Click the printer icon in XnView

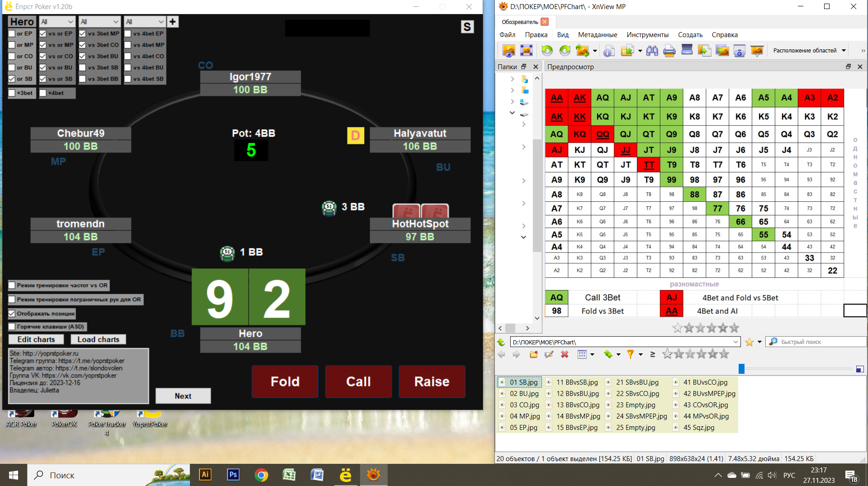click(669, 51)
